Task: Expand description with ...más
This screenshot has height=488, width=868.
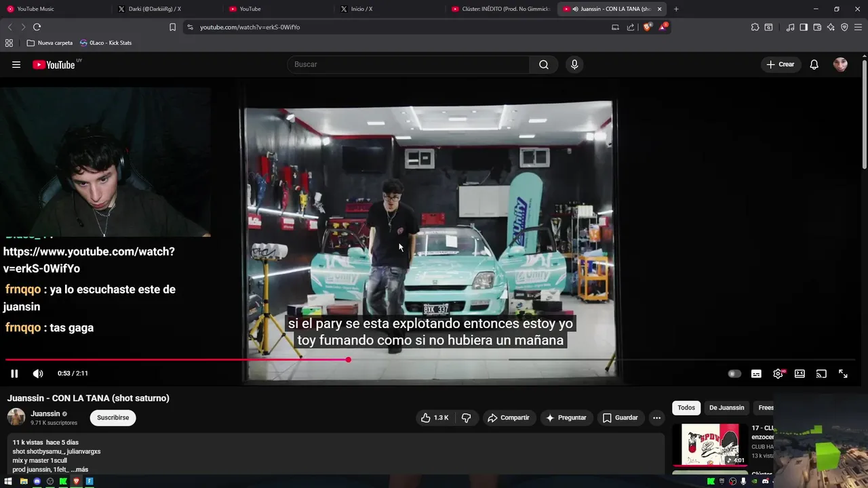Action: (x=81, y=469)
